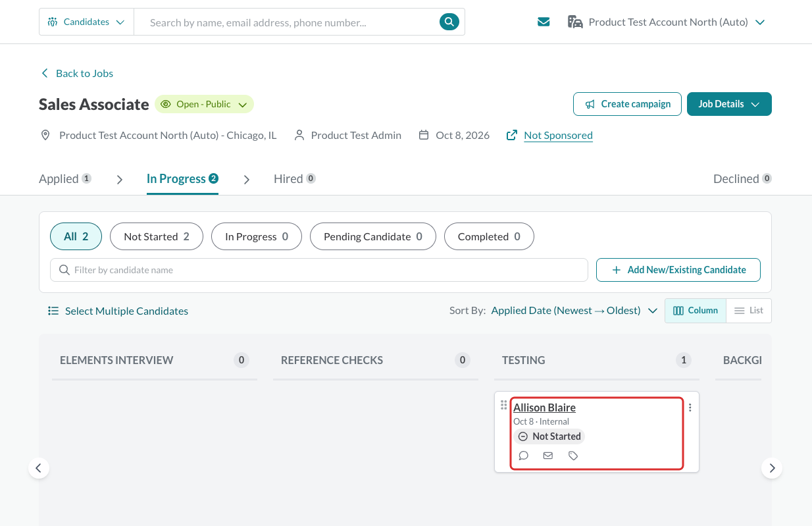Filter by In Progress 0 status chip
The height and width of the screenshot is (526, 812).
tap(257, 236)
